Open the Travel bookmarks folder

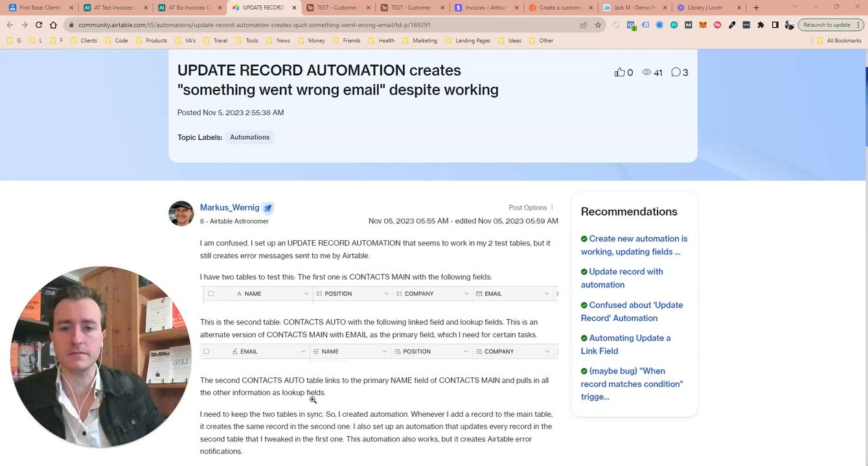click(x=215, y=40)
